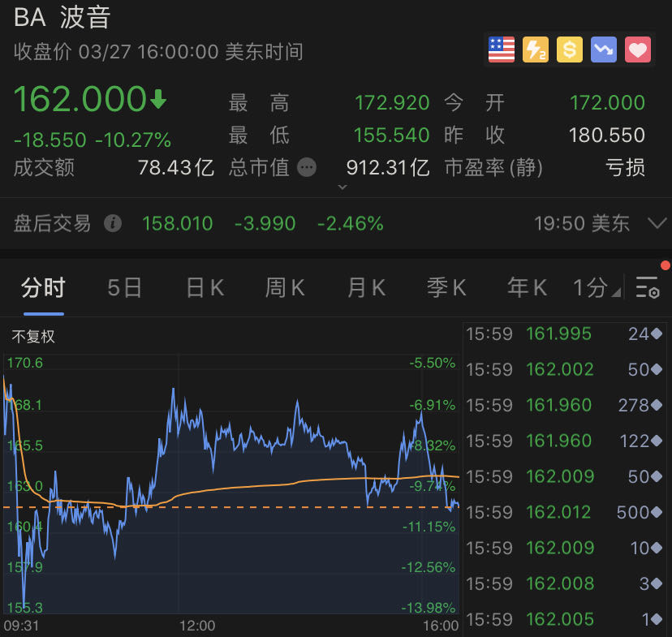Tap the trade row with volume 278
This screenshot has width=672, height=637.
pos(564,405)
